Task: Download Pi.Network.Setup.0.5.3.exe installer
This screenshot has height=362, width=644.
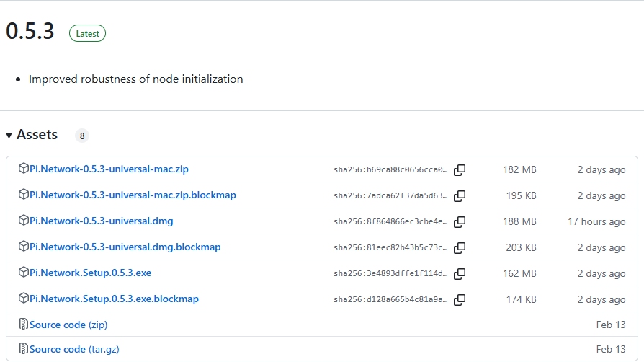Action: coord(90,273)
